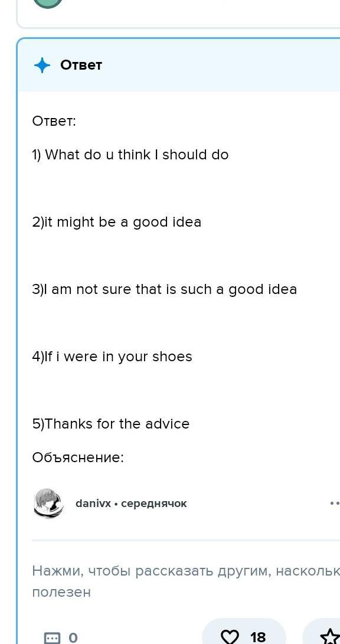Click the comment count 0
The height and width of the screenshot is (644, 340).
click(73, 638)
